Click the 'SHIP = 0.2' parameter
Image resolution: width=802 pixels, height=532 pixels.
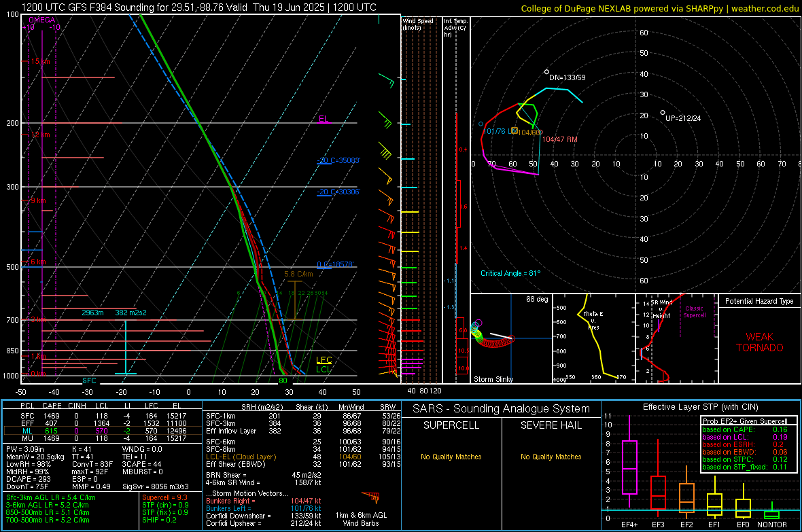(159, 520)
